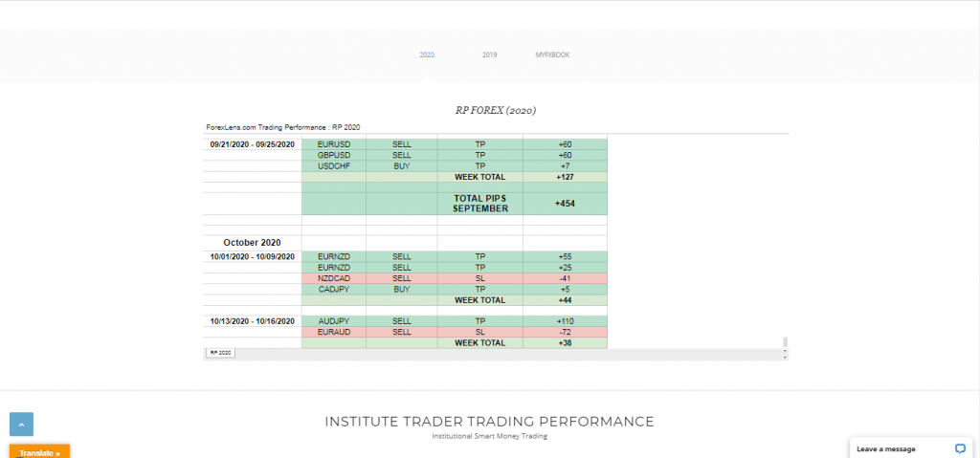Click the +454 September total value

pos(565,204)
